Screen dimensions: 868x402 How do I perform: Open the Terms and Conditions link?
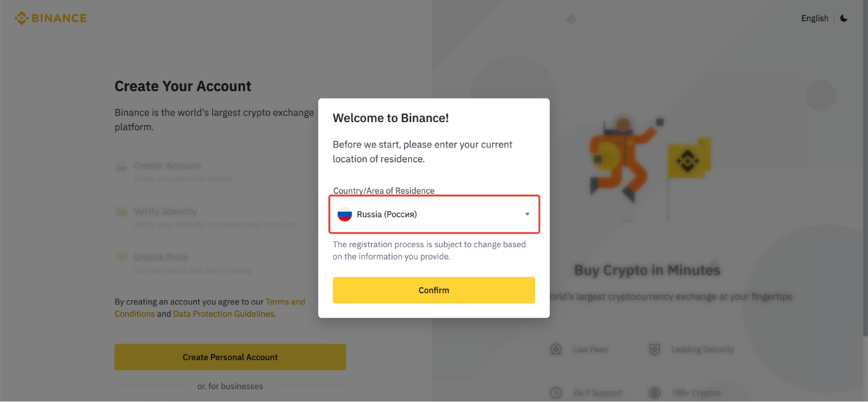[x=285, y=301]
